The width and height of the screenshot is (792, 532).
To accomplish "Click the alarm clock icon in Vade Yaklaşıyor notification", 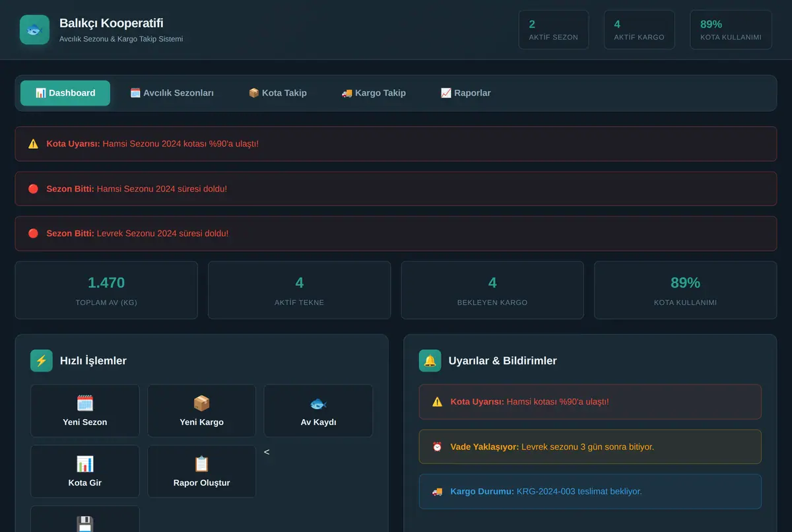I will coord(437,447).
